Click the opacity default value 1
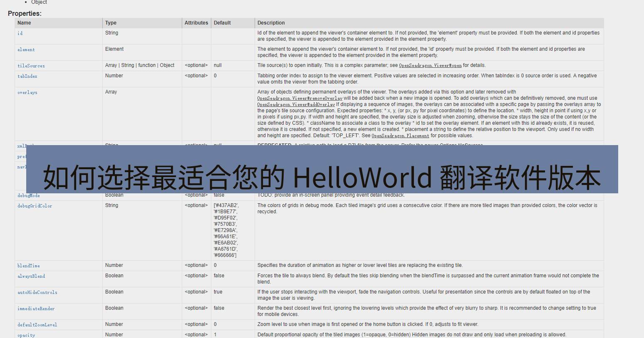This screenshot has height=338, width=644. tap(215, 335)
